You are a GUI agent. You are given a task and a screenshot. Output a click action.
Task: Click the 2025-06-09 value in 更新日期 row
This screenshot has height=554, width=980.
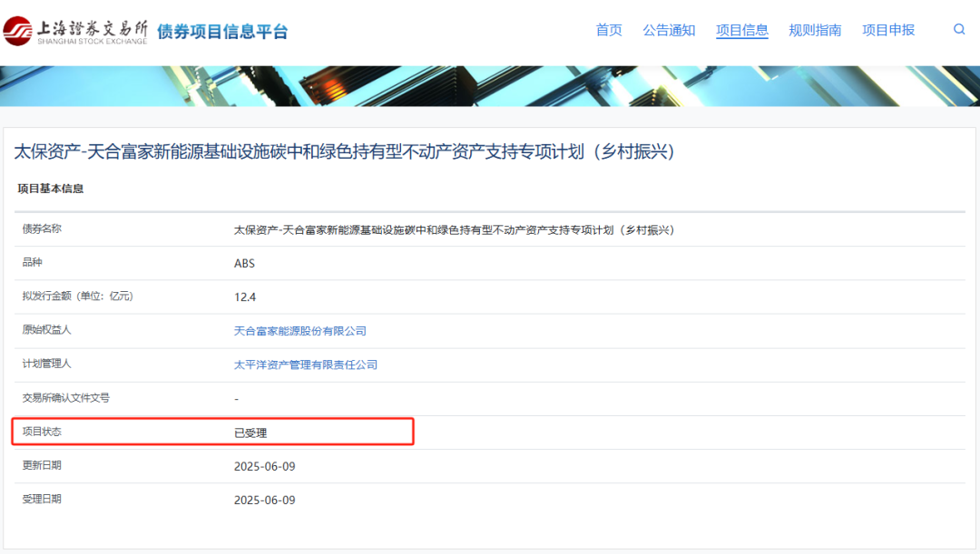[264, 467]
